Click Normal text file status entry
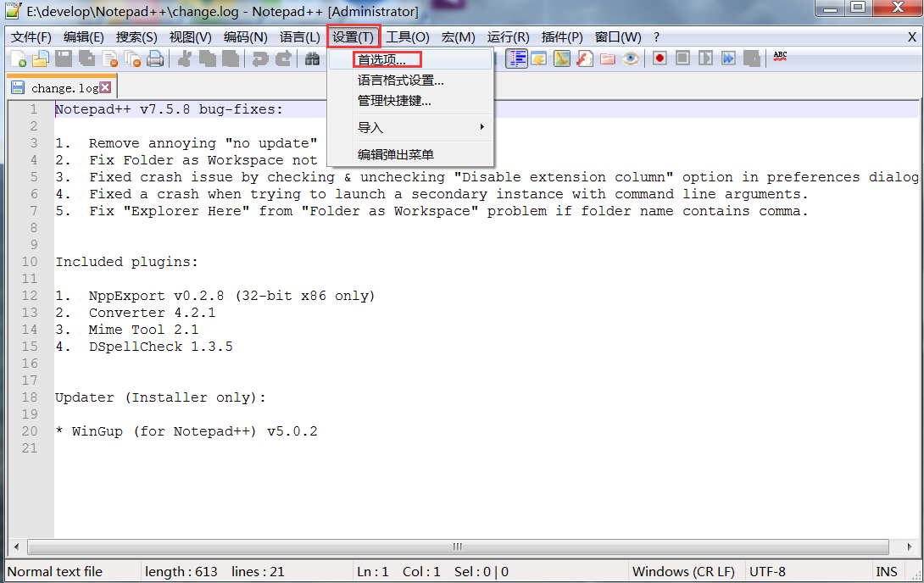Image resolution: width=924 pixels, height=583 pixels. tap(73, 572)
